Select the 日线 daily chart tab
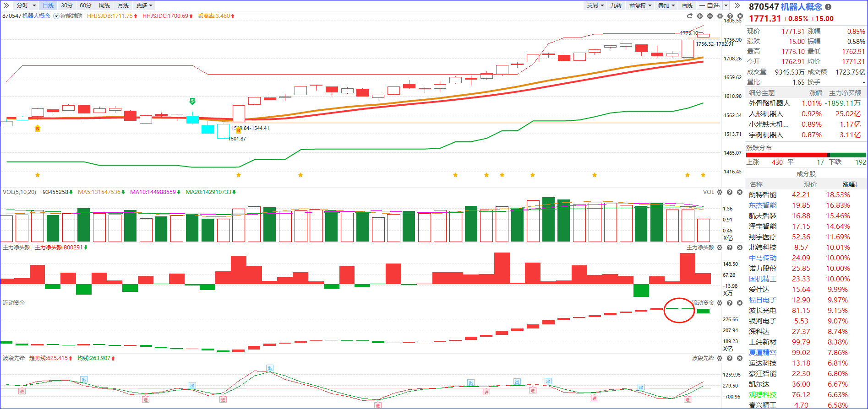 pos(48,5)
